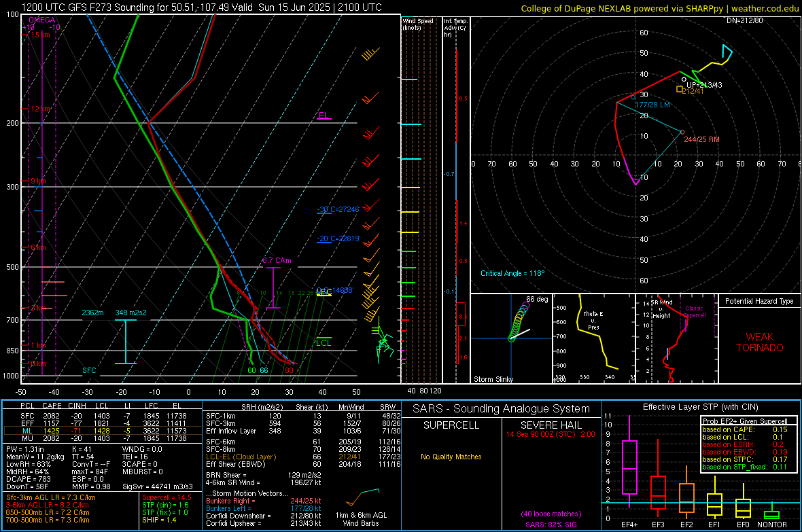Image resolution: width=802 pixels, height=532 pixels.
Task: Click the red circle marker at the RM point
Action: [x=682, y=132]
